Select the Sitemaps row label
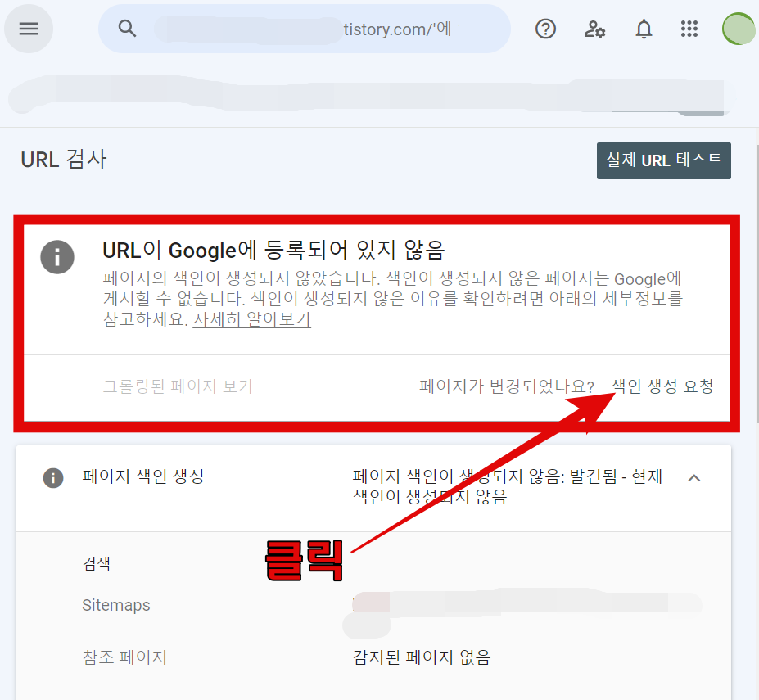 pos(116,605)
